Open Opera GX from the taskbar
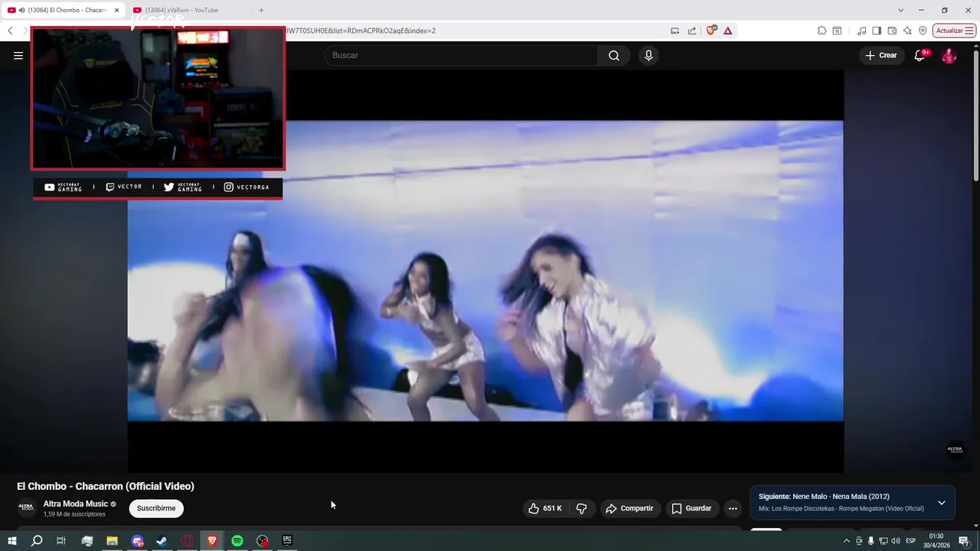Image resolution: width=980 pixels, height=551 pixels. pyautogui.click(x=188, y=540)
